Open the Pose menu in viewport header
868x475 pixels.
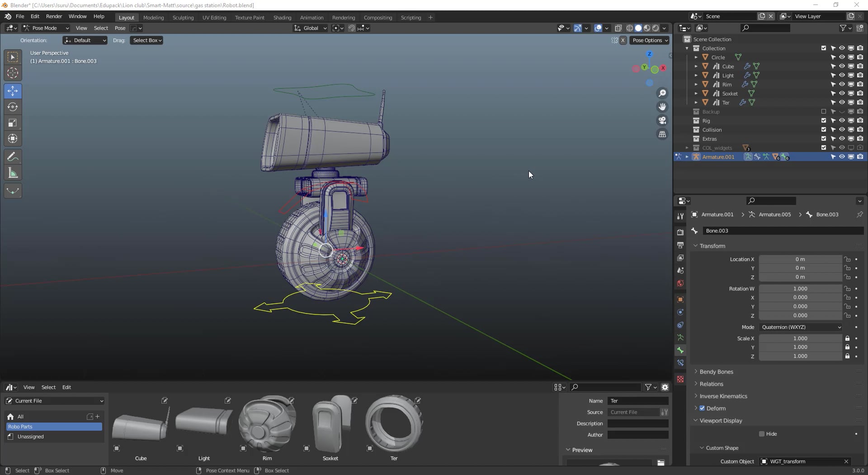tap(120, 28)
